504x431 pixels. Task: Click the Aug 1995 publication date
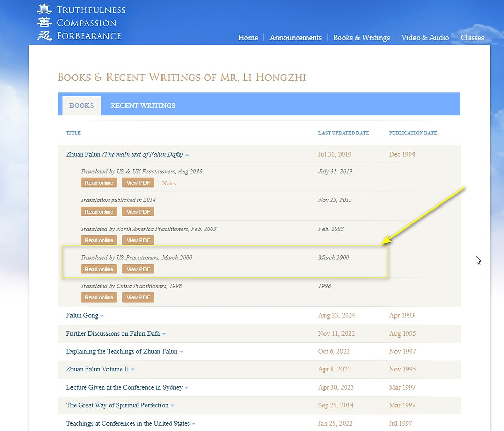coord(402,334)
